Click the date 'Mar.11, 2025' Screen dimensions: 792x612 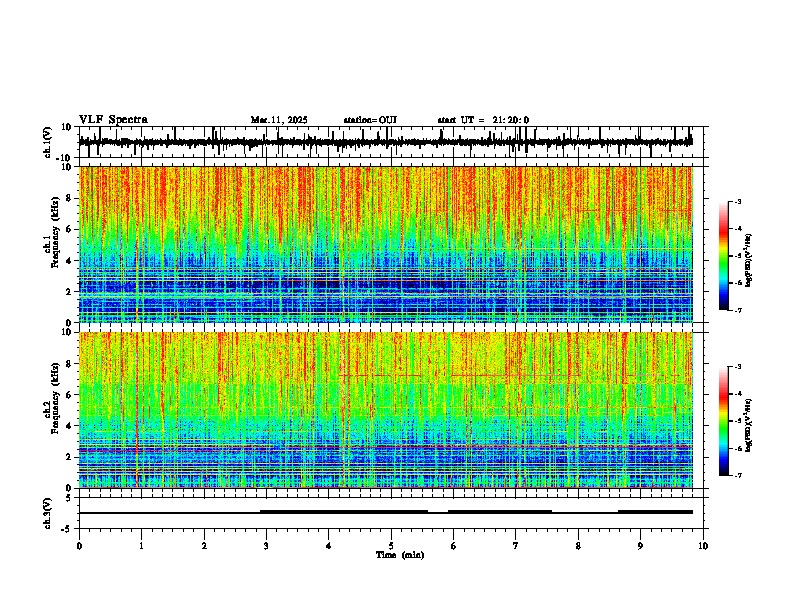click(279, 120)
